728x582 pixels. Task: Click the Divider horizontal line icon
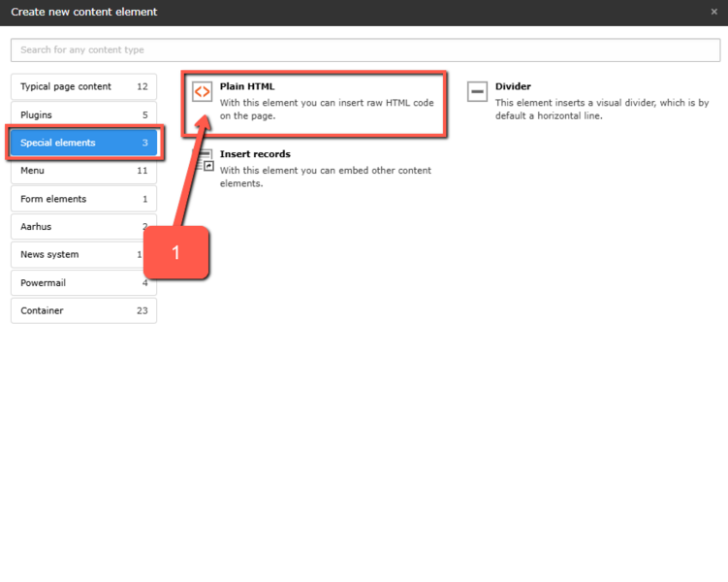tap(477, 92)
